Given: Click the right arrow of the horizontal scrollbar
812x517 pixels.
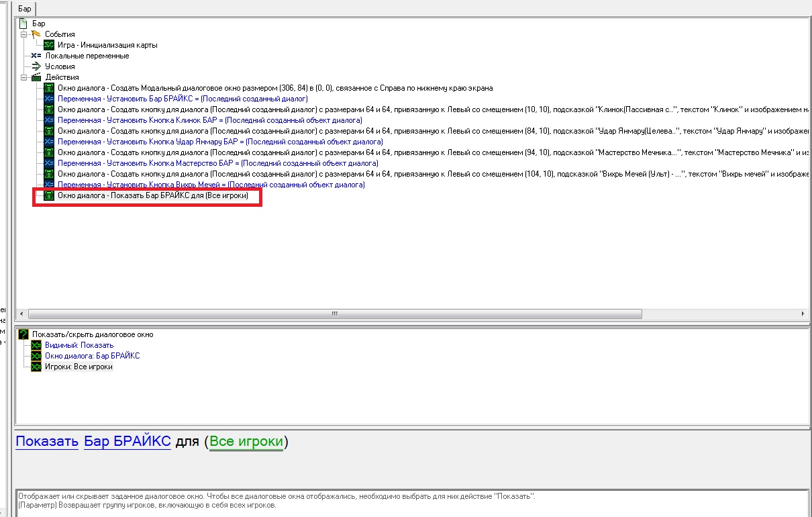Looking at the screenshot, I should point(803,314).
